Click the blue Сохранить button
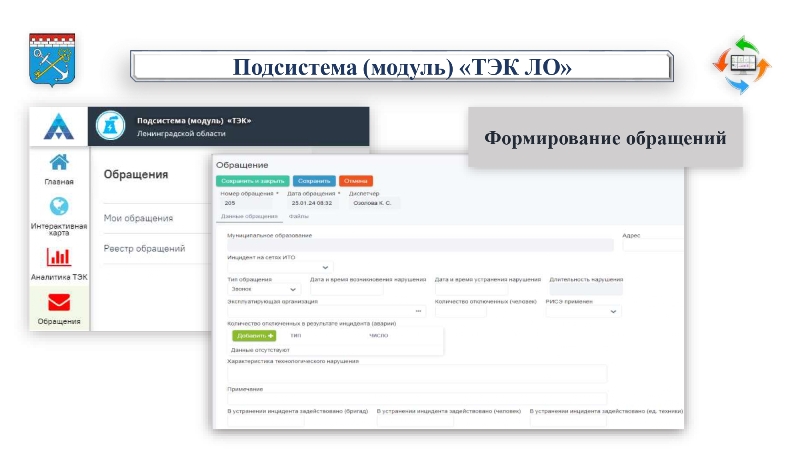 tap(314, 181)
